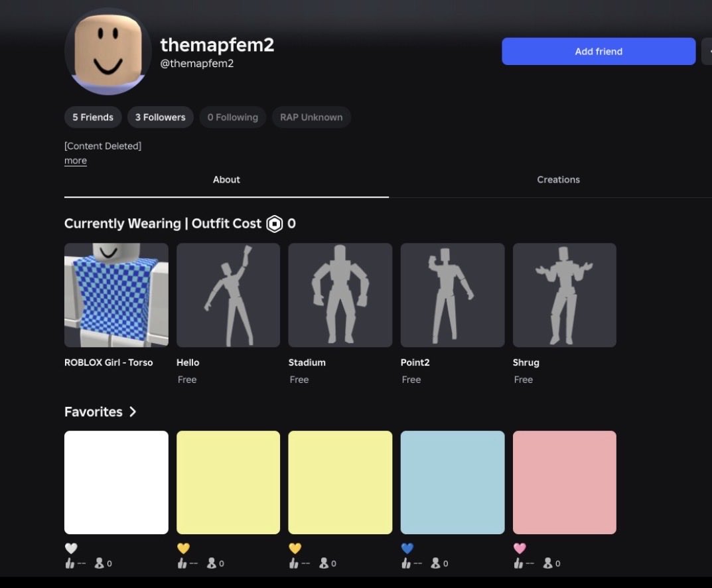The image size is (712, 588).
Task: Click the Hello item name
Action: [x=188, y=362]
